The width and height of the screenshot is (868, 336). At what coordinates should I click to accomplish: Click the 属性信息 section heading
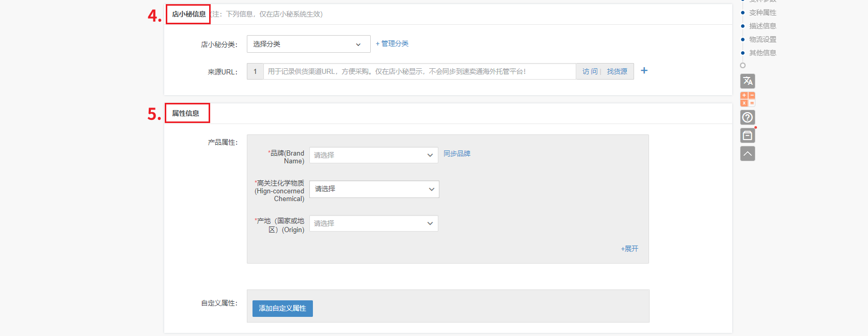[185, 113]
